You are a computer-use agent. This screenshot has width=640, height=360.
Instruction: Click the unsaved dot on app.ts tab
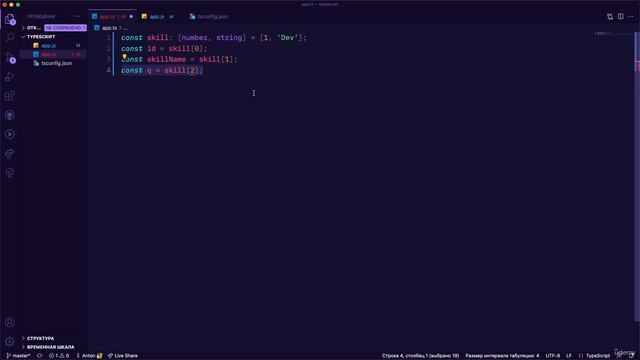(x=131, y=17)
